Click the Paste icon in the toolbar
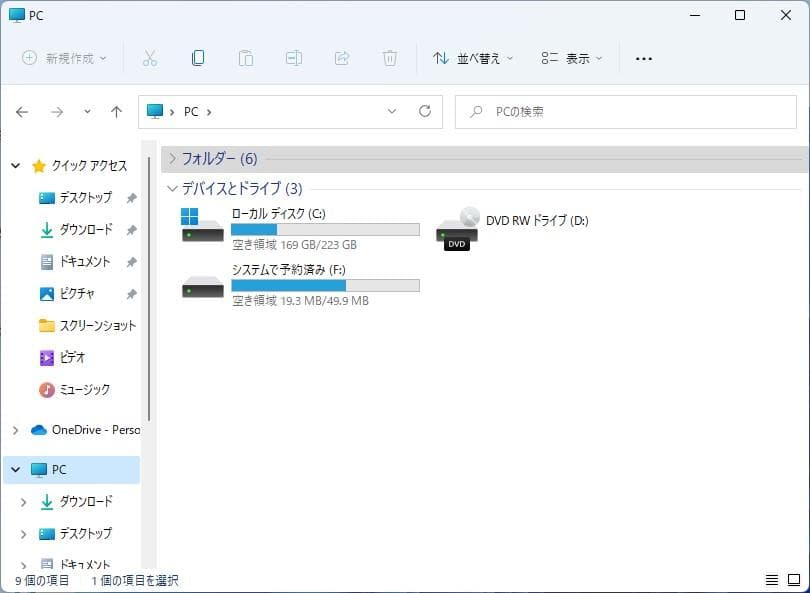The image size is (810, 593). (246, 58)
